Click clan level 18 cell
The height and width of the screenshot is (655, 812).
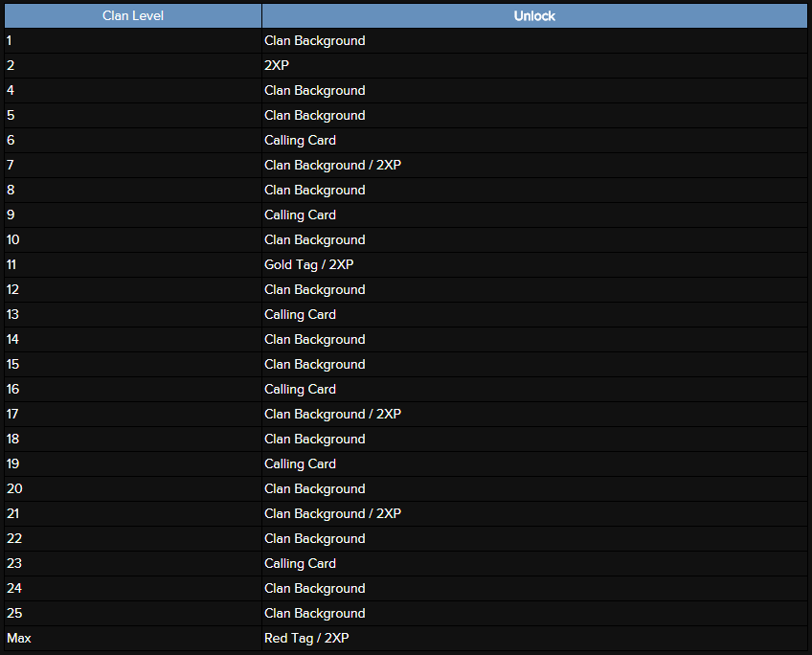(133, 439)
